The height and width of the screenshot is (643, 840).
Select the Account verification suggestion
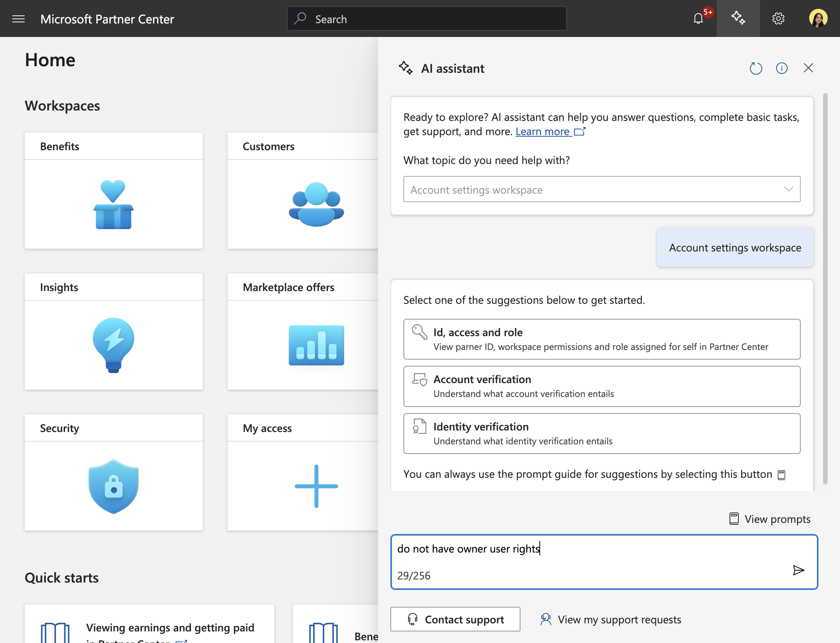pos(602,386)
